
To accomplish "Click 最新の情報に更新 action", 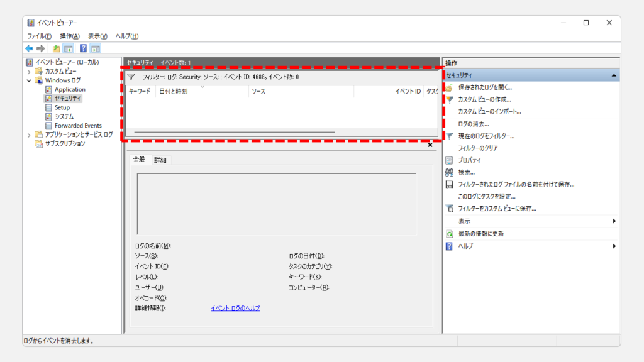I will (481, 234).
